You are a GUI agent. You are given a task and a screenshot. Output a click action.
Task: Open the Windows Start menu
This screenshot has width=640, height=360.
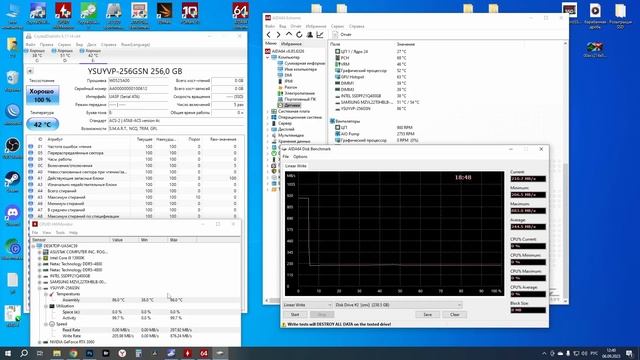[x=8, y=353]
